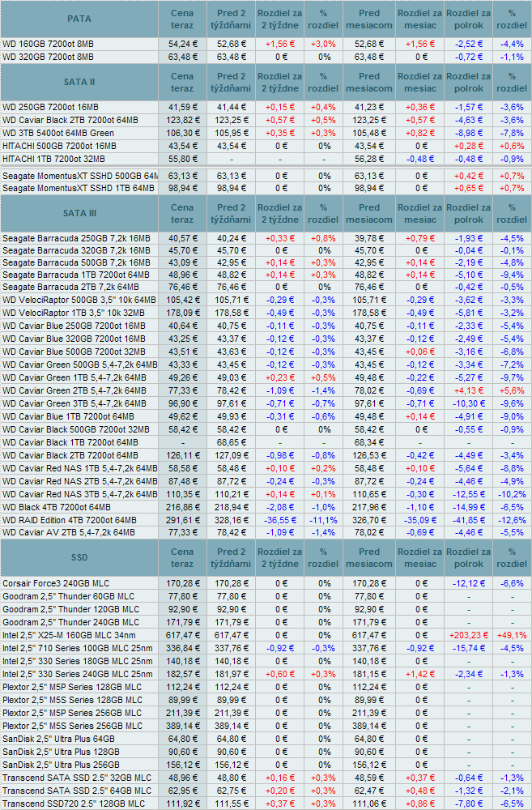Image resolution: width=532 pixels, height=810 pixels.
Task: Click WD Caviar Red NAS 1TB row
Action: pyautogui.click(x=266, y=468)
